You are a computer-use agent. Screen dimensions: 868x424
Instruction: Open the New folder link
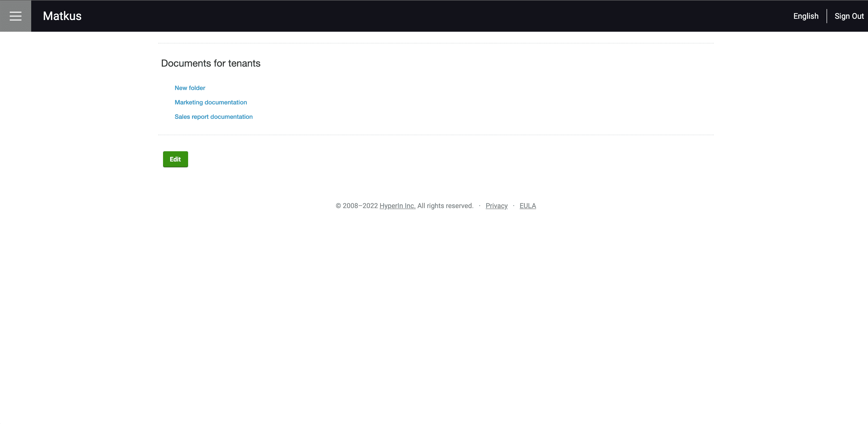tap(190, 88)
